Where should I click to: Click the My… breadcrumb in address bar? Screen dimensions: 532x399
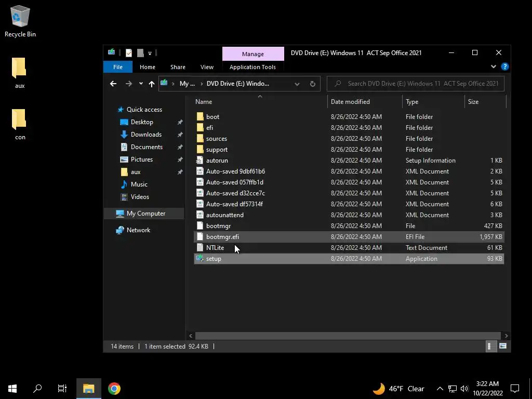(187, 84)
